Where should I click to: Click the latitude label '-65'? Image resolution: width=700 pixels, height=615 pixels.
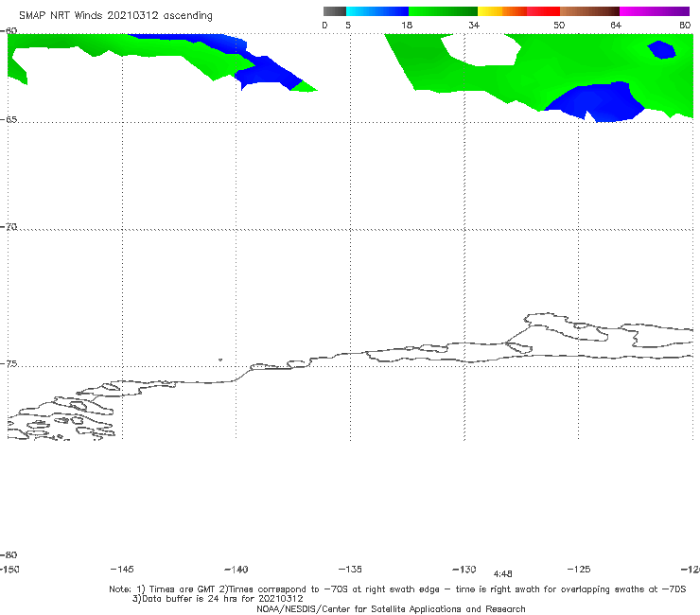tap(9, 119)
